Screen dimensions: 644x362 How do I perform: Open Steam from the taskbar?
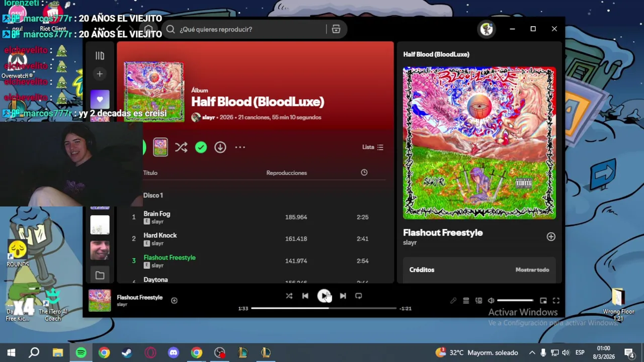(127, 353)
